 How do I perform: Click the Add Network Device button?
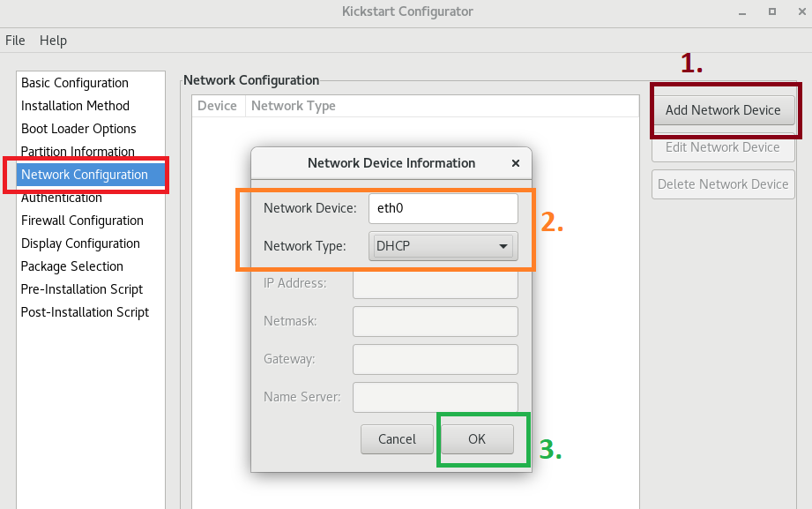click(724, 109)
